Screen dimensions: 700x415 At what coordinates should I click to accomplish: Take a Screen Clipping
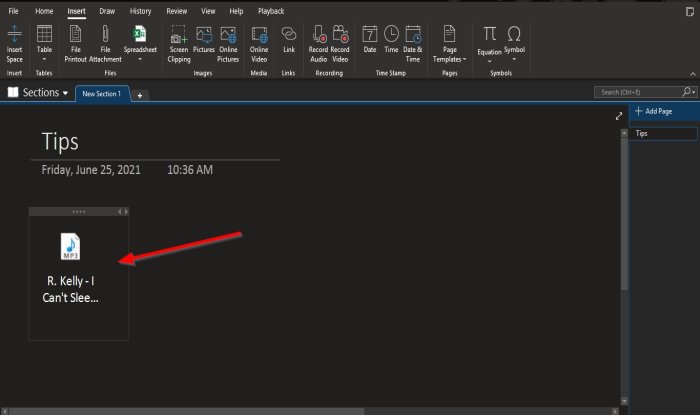tap(179, 44)
